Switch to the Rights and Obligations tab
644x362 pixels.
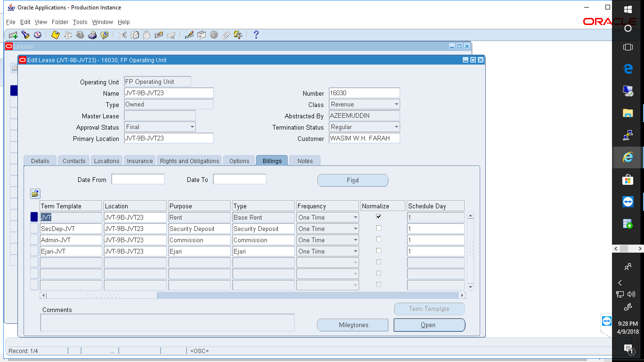coord(189,161)
